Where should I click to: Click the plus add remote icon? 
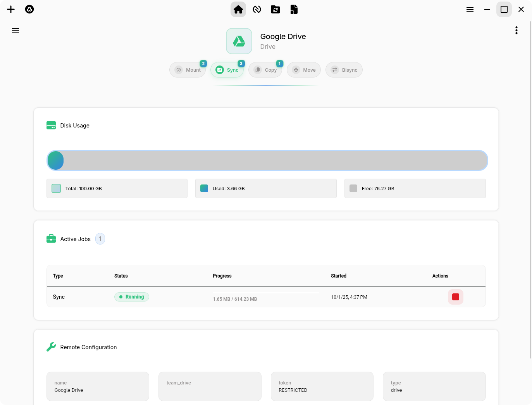point(11,9)
